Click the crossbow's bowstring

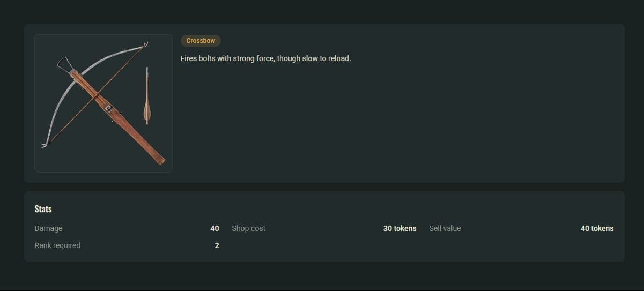(x=97, y=95)
